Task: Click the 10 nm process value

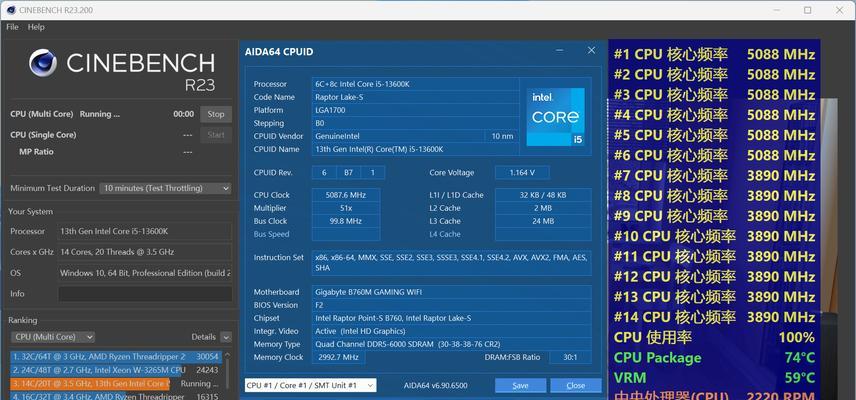Action: (502, 136)
